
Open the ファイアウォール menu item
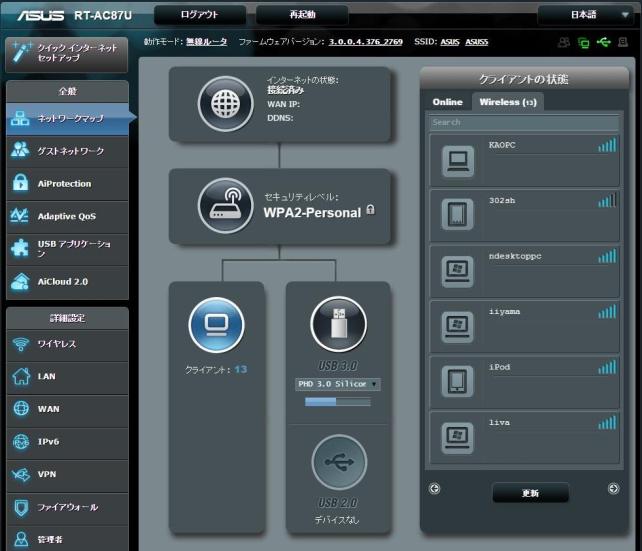tap(67, 508)
